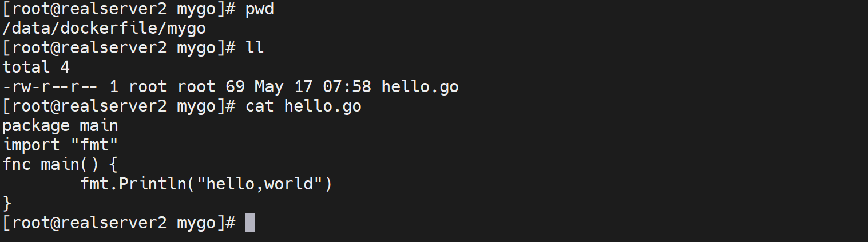Click the misspelled 'fnc' keyword
868x242 pixels.
pos(17,165)
